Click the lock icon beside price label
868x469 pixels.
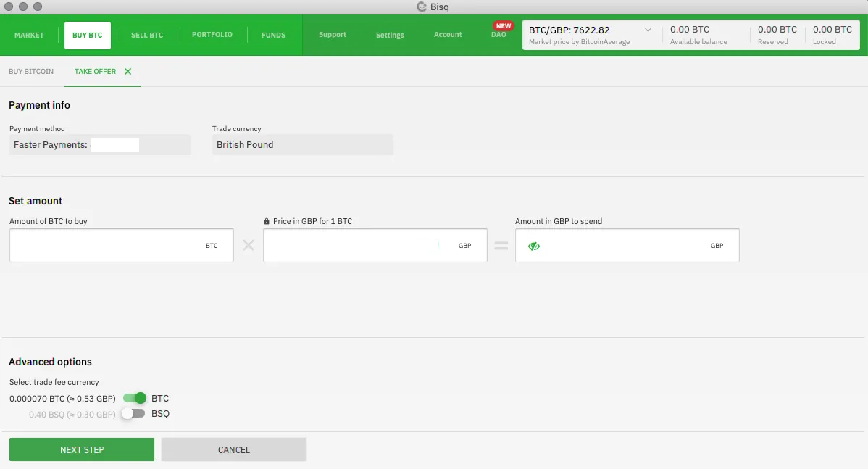tap(267, 221)
